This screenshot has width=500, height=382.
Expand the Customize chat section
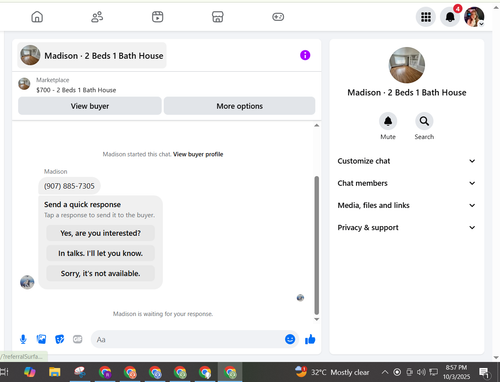coord(407,161)
